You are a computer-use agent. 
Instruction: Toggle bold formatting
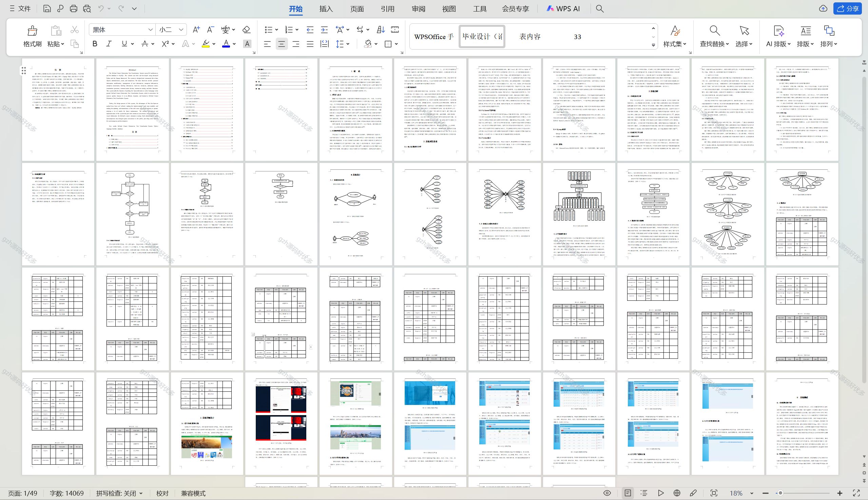pos(95,43)
